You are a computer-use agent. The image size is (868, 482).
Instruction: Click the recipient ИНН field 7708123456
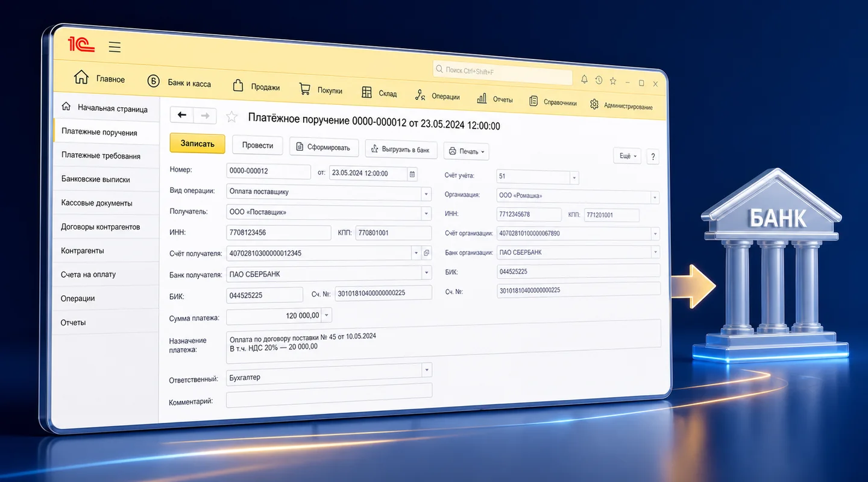(x=279, y=233)
